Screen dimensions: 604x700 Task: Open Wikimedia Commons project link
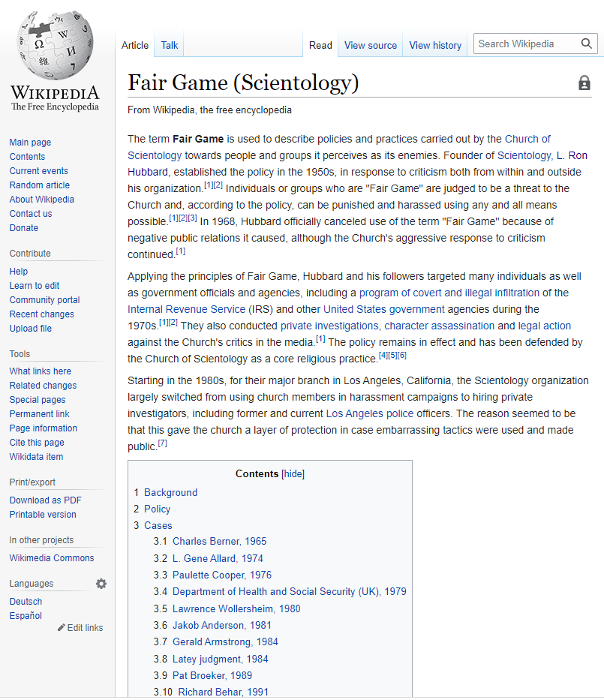(51, 558)
